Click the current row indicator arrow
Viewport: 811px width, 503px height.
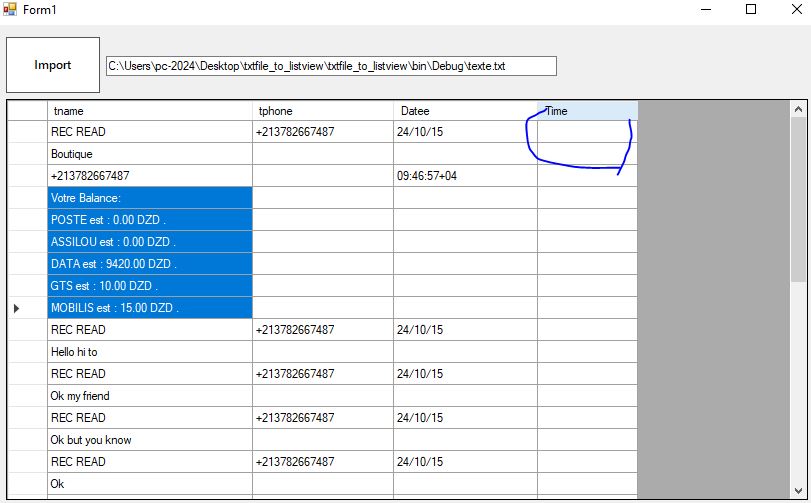pyautogui.click(x=17, y=308)
